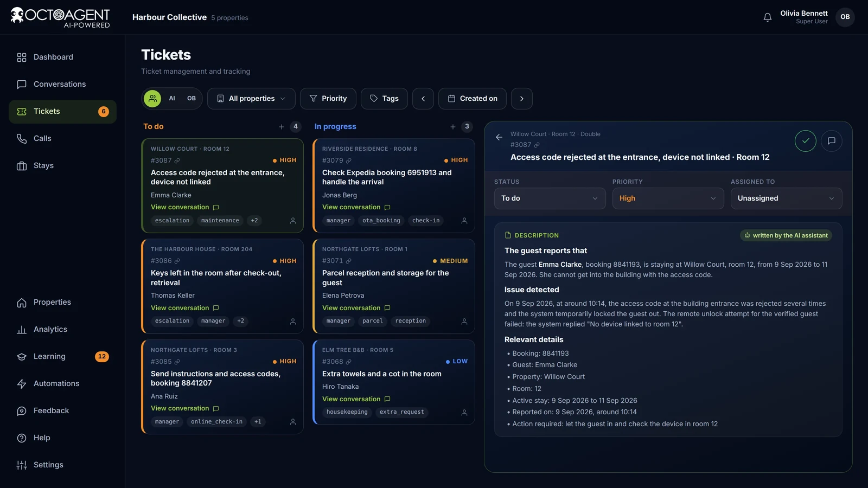Expand +2 tags on ticket #3087
Image resolution: width=868 pixels, height=488 pixels.
click(x=254, y=221)
